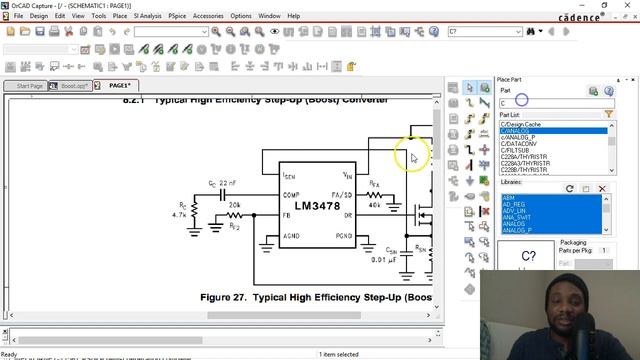Select the ANA_SWIT library
Viewport: 640px width, 360px height.
551,217
